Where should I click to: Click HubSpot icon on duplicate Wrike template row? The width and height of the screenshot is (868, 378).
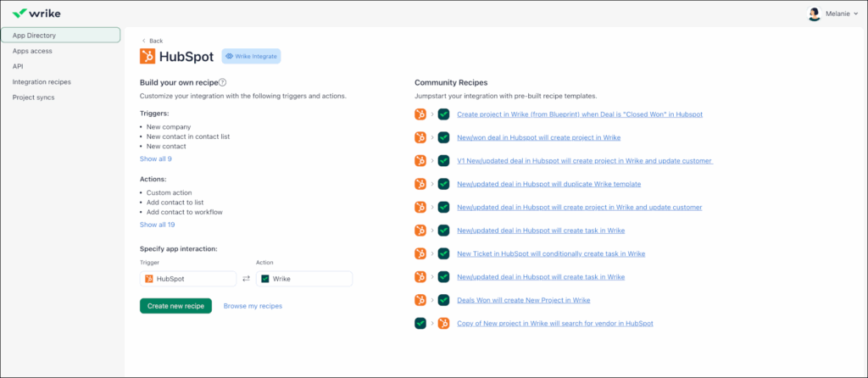pos(420,184)
